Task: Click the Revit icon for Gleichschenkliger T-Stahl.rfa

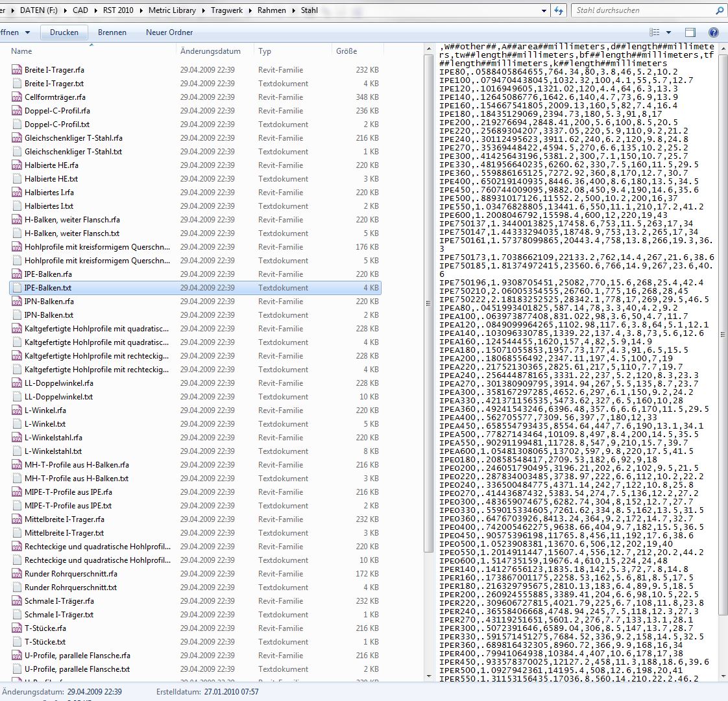Action: click(x=17, y=137)
